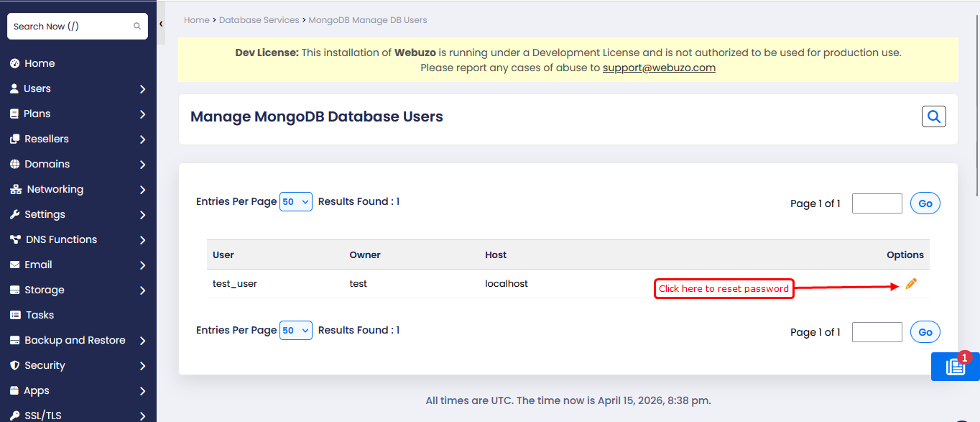Click the page vertical scrollbar
This screenshot has height=422, width=980.
[976, 101]
